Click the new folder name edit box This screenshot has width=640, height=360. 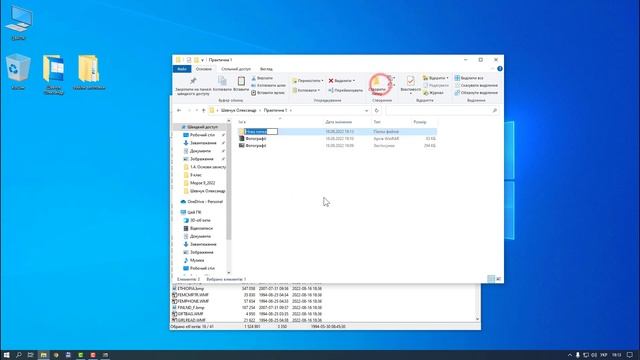pyautogui.click(x=261, y=131)
